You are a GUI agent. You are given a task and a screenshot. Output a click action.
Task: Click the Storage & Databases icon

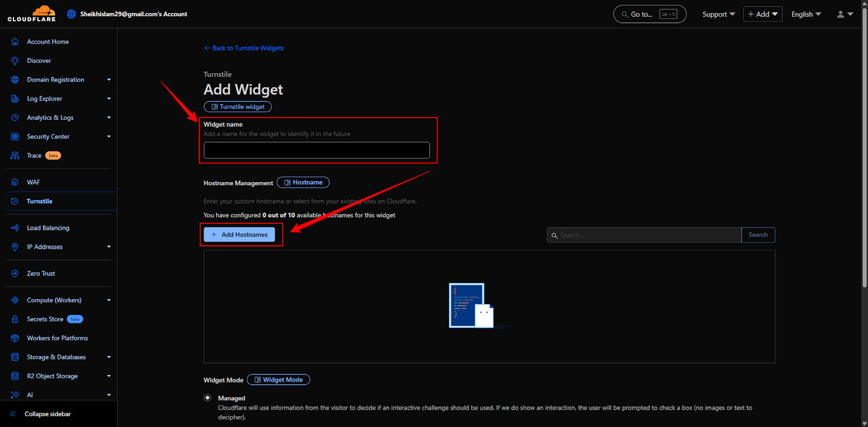15,357
